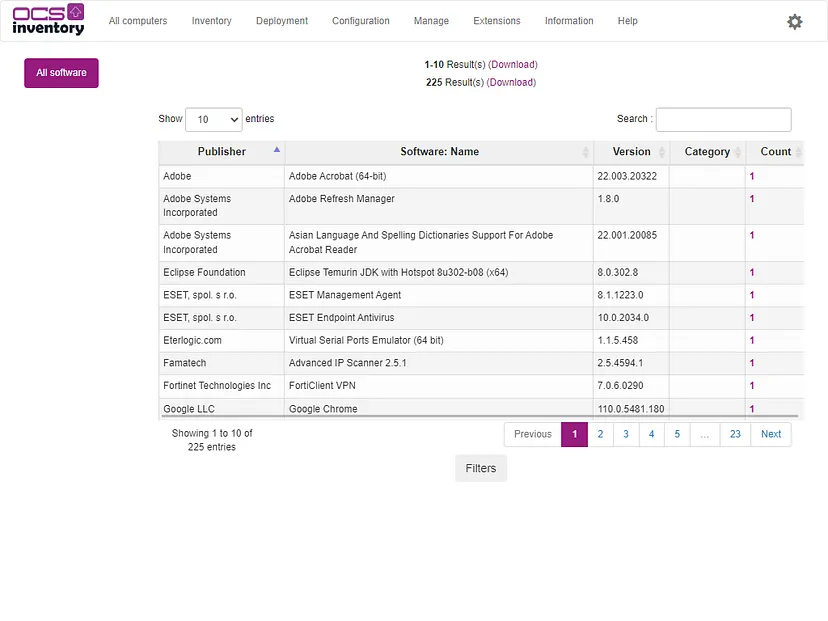Open the Information menu
Screen dimensions: 828x621
click(569, 21)
